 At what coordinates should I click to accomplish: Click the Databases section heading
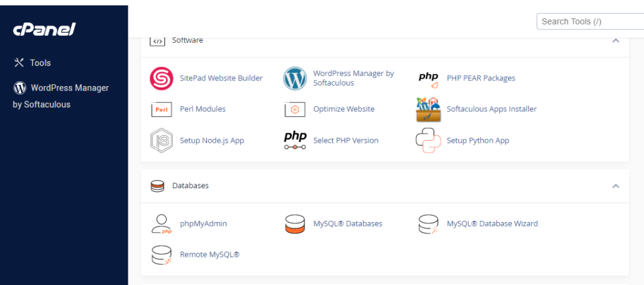(x=191, y=186)
